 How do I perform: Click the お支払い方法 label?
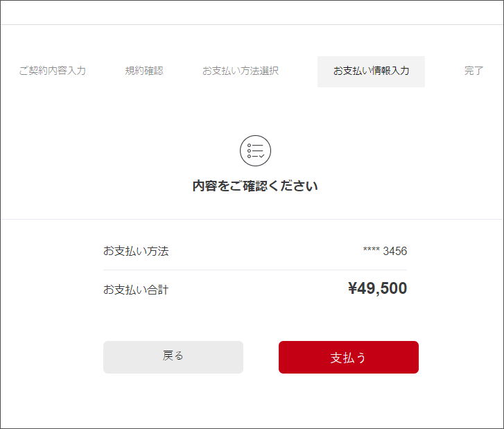pyautogui.click(x=136, y=251)
